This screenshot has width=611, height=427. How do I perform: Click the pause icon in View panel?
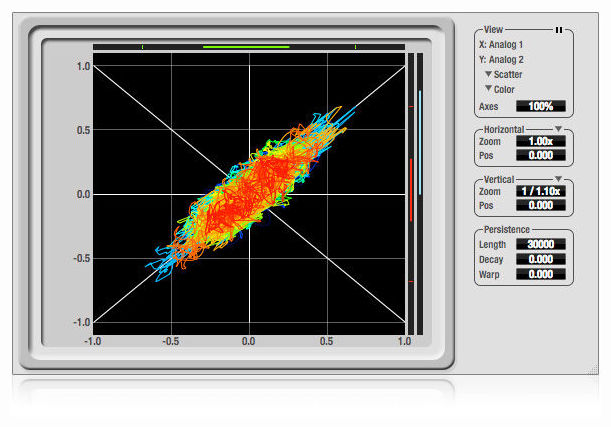pos(559,30)
